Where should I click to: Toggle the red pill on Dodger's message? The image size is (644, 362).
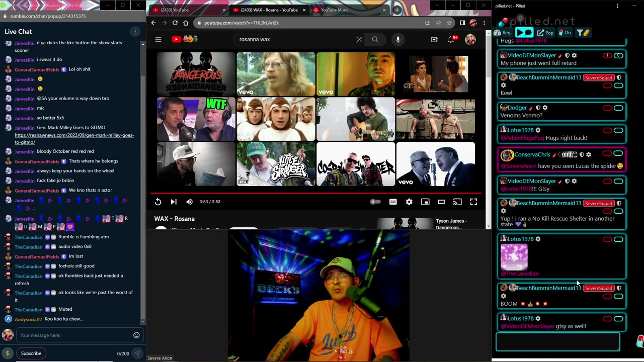[607, 108]
